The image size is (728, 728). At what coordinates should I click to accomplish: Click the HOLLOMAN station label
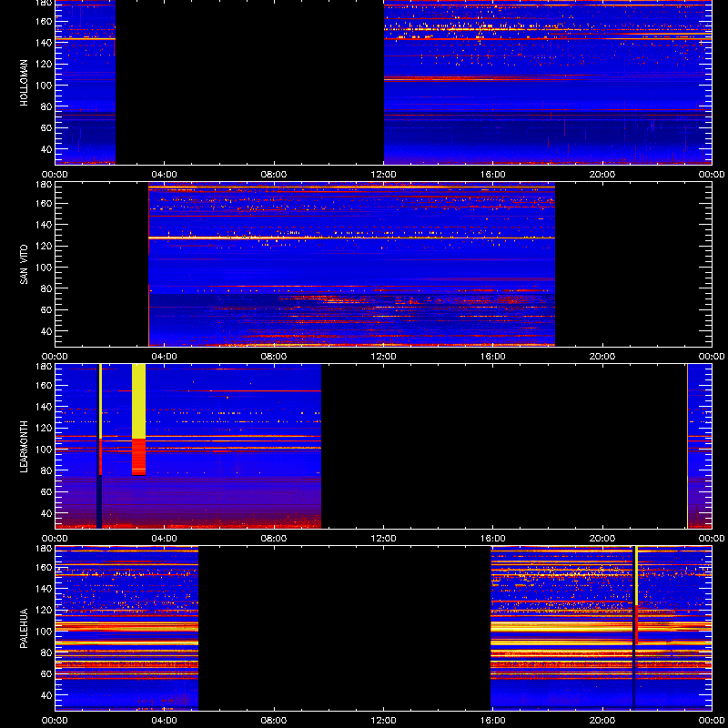(x=25, y=83)
